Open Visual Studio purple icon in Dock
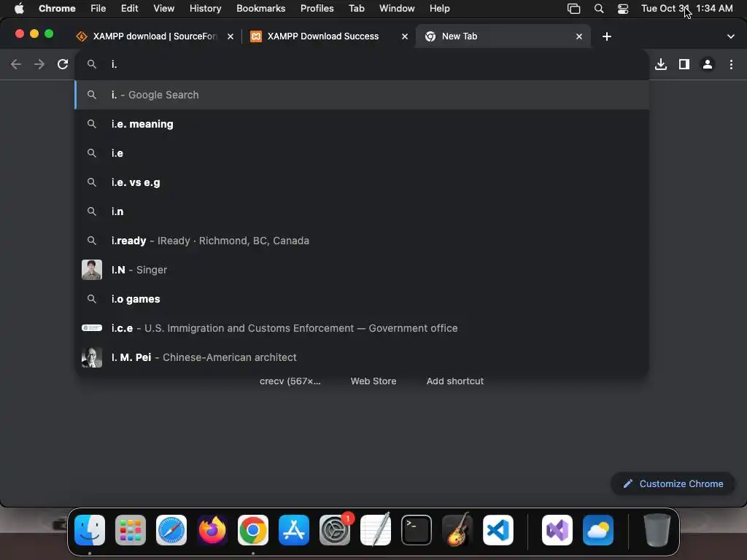This screenshot has height=560, width=747. [x=557, y=530]
